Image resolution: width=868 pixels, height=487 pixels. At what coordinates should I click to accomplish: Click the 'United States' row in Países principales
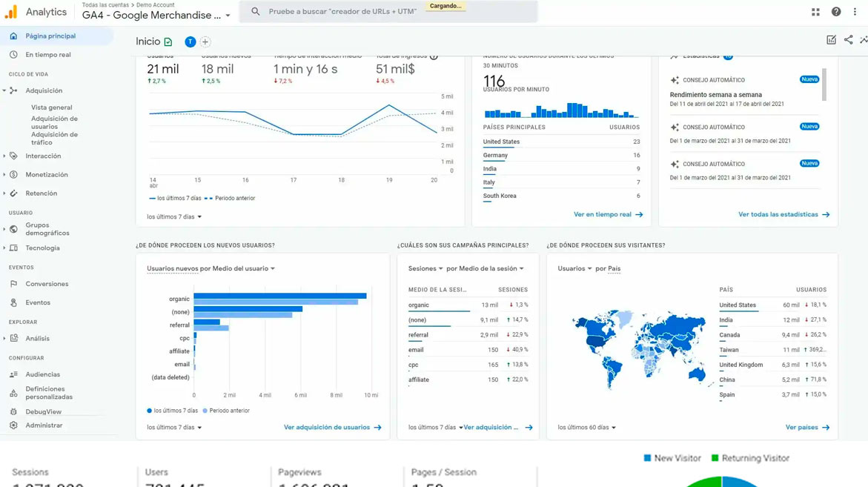coord(561,142)
